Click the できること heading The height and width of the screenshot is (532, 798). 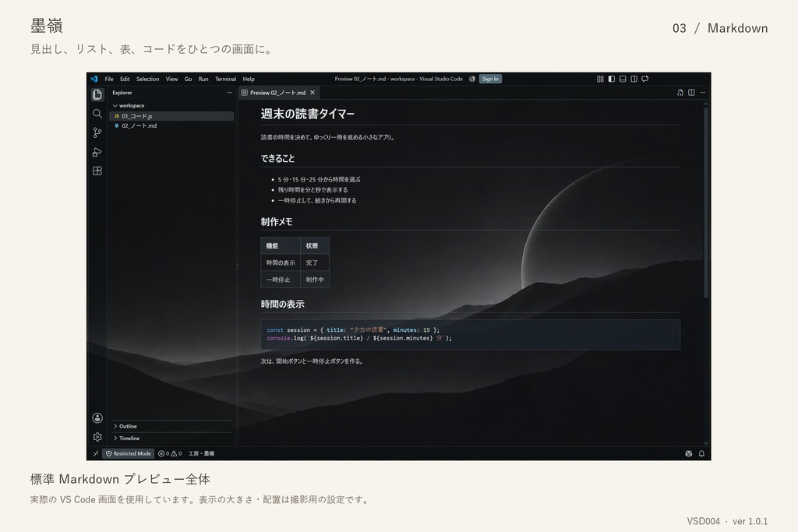(277, 159)
